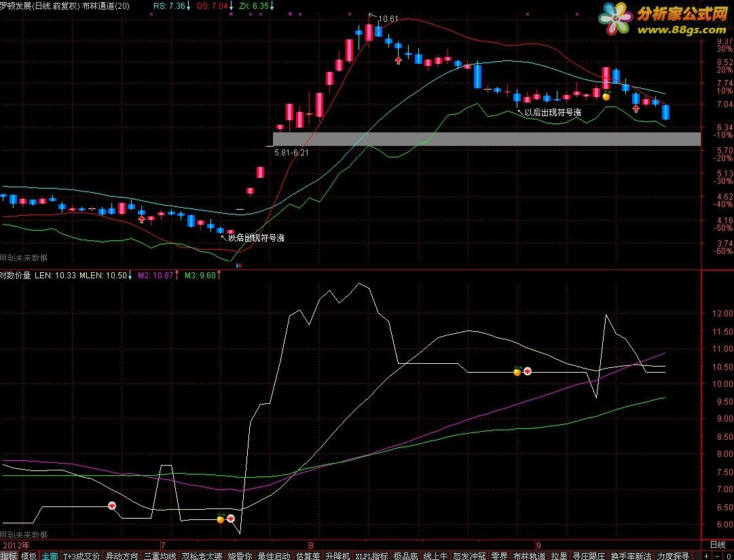Click the last blue candlestick on the chart

tap(665, 112)
